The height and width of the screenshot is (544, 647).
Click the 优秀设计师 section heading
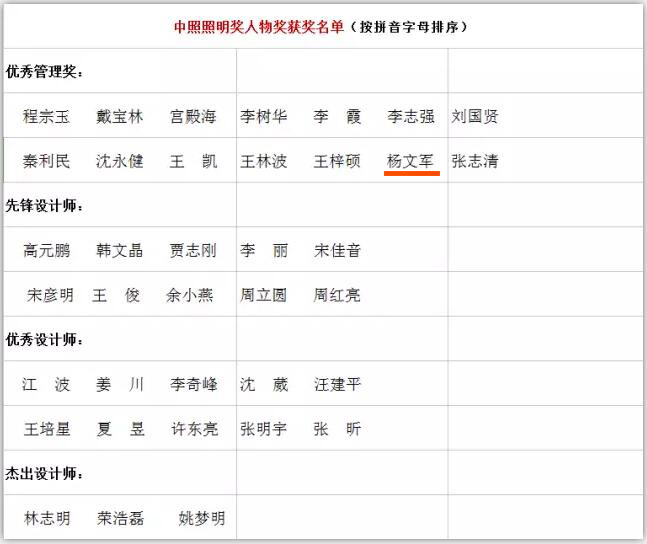tap(45, 340)
